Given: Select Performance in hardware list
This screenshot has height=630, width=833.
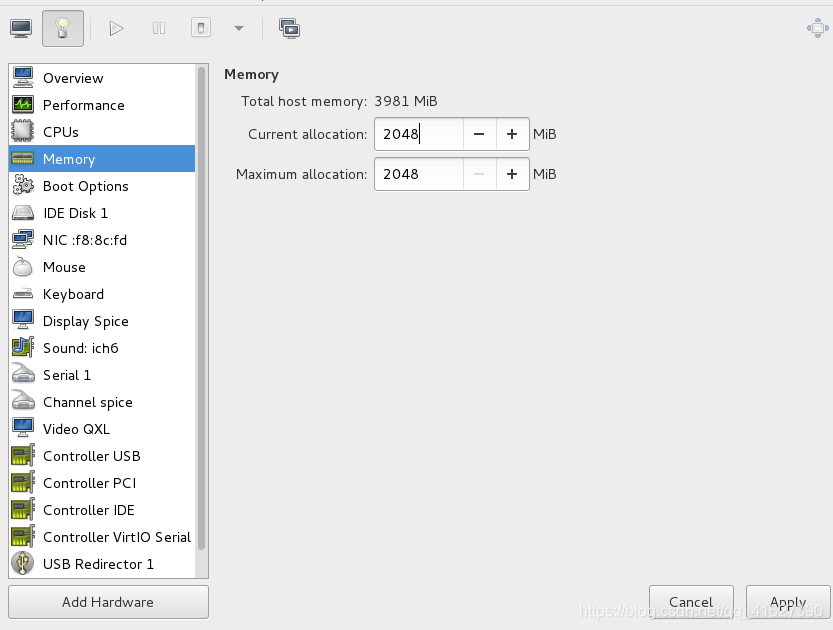Looking at the screenshot, I should 102,105.
